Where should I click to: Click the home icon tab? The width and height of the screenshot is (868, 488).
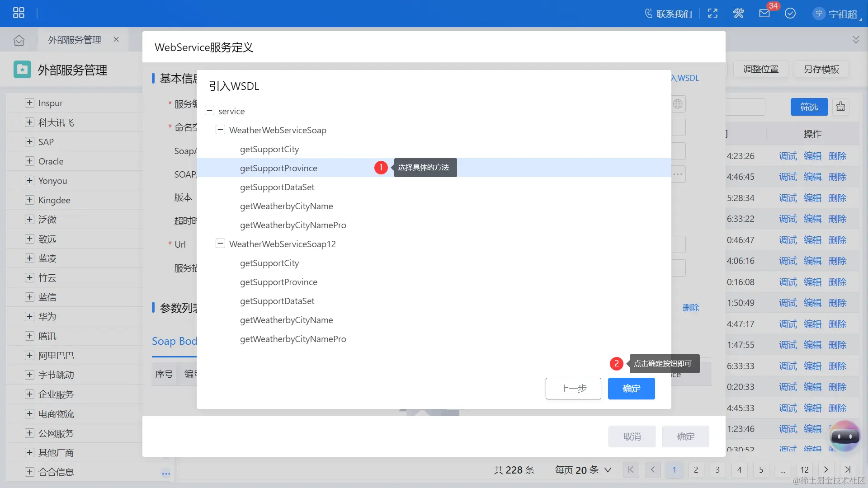pos(19,40)
